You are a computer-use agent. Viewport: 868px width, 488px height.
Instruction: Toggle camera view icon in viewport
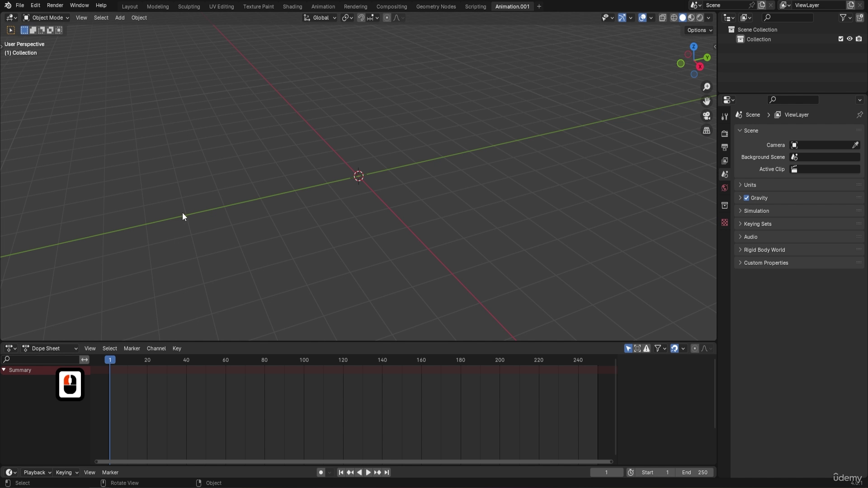pyautogui.click(x=707, y=116)
